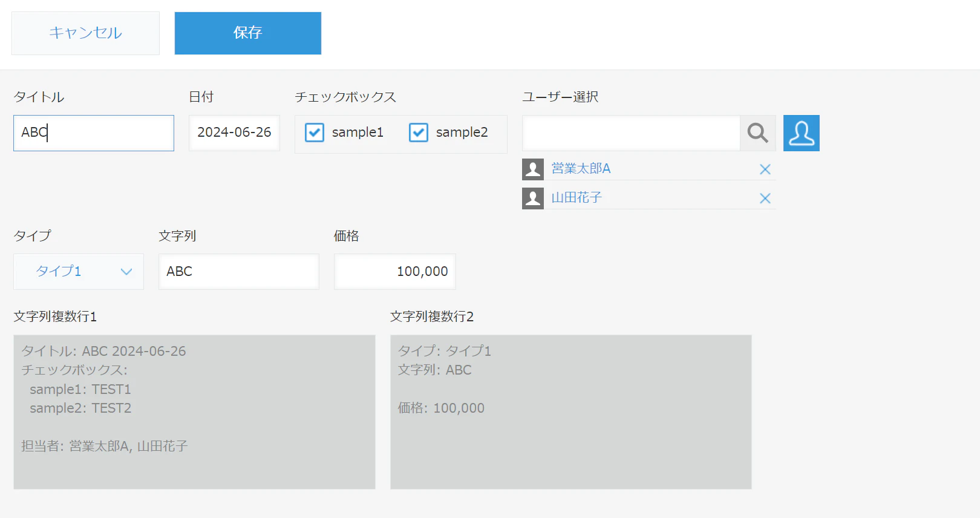
Task: Open the 山田花子 user link
Action: pos(577,198)
